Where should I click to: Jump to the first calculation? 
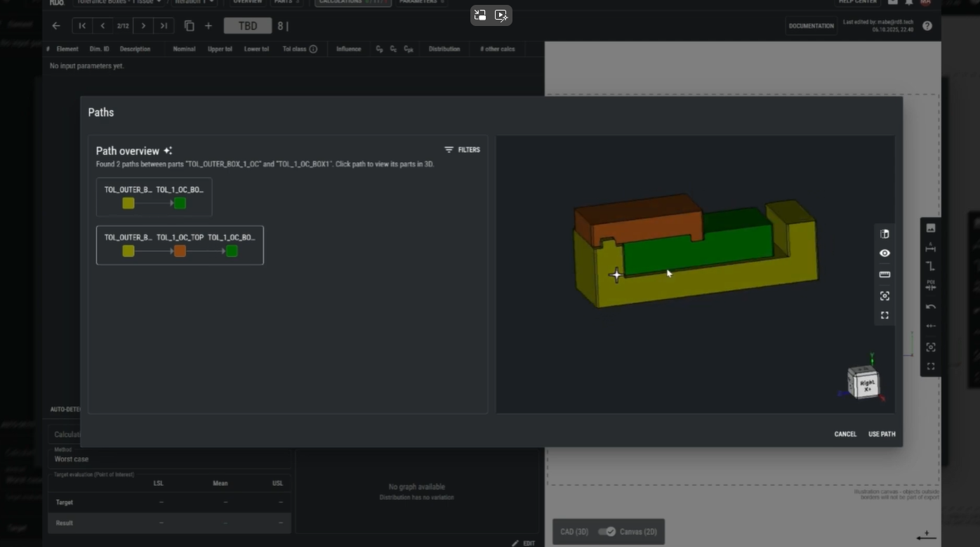(82, 26)
